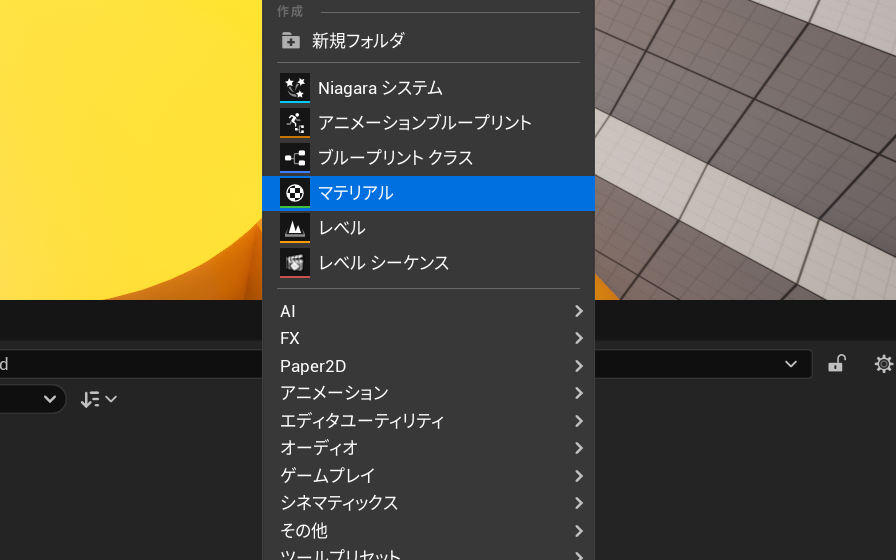896x560 pixels.
Task: Open the その他 submenu
Action: tap(429, 530)
